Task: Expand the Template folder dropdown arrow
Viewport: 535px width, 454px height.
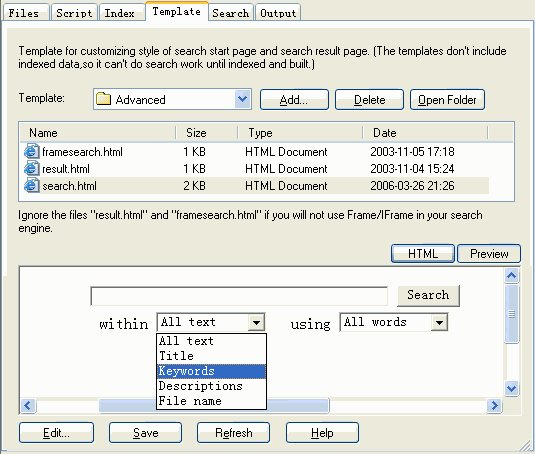Action: 243,99
